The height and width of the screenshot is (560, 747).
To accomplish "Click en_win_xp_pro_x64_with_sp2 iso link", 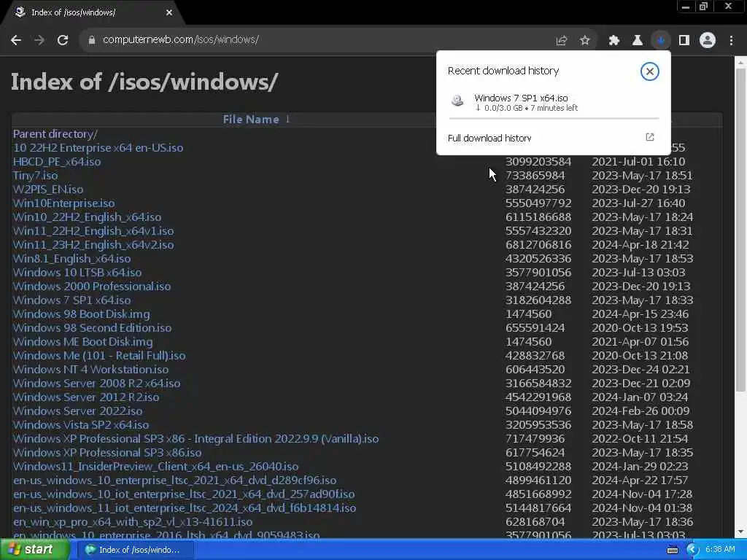I will click(x=133, y=521).
